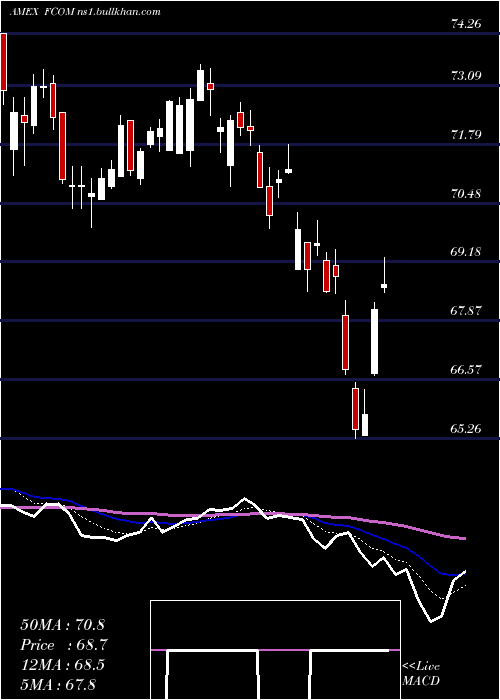
Task: Click the last small white candle near 68.7
Action: click(x=384, y=286)
